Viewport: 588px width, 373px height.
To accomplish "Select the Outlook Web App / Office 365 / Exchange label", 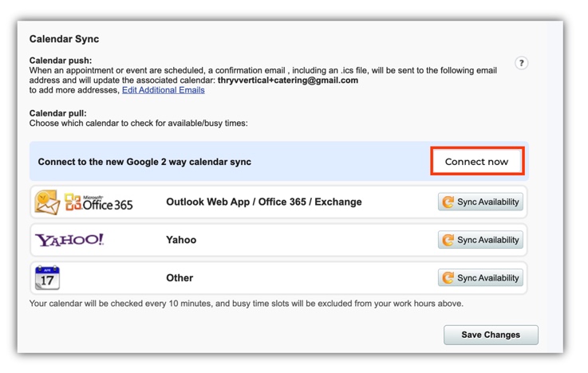I will pos(264,202).
